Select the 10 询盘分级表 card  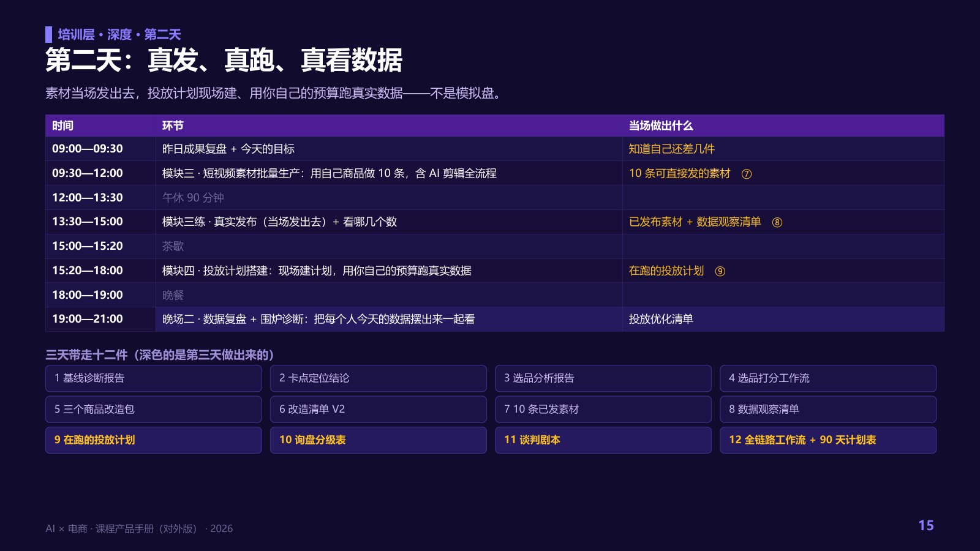coord(379,440)
